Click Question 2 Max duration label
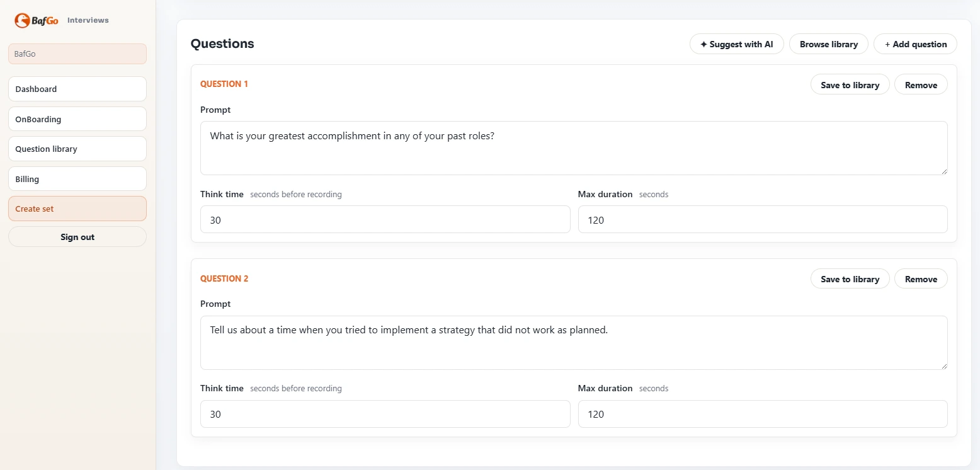 pyautogui.click(x=605, y=388)
